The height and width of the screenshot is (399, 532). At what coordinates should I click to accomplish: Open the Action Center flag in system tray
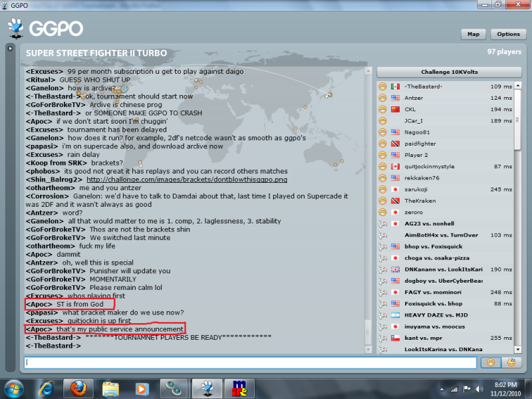click(467, 389)
